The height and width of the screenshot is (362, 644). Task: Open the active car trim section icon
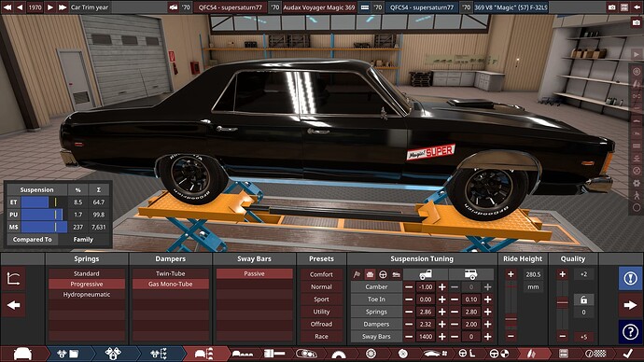tap(204, 354)
